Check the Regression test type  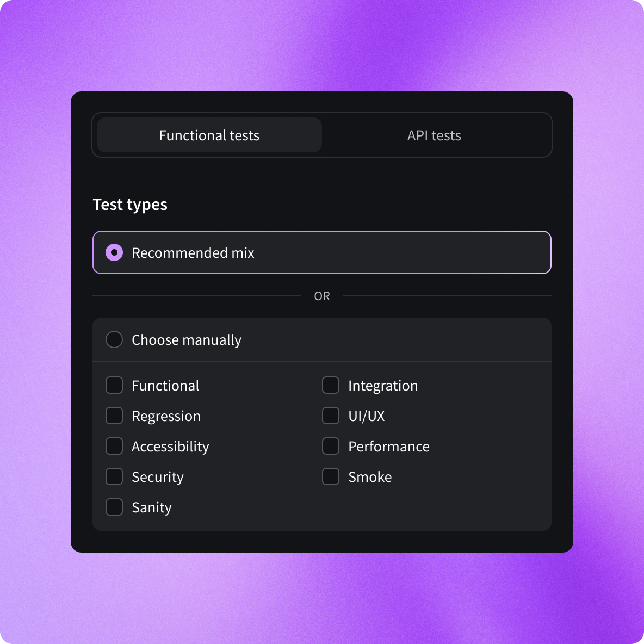114,416
